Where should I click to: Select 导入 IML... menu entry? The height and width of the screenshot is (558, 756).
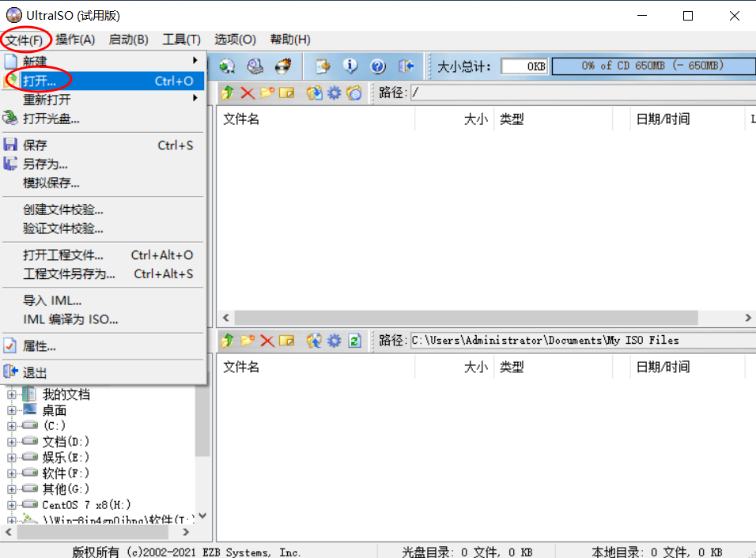[104, 300]
